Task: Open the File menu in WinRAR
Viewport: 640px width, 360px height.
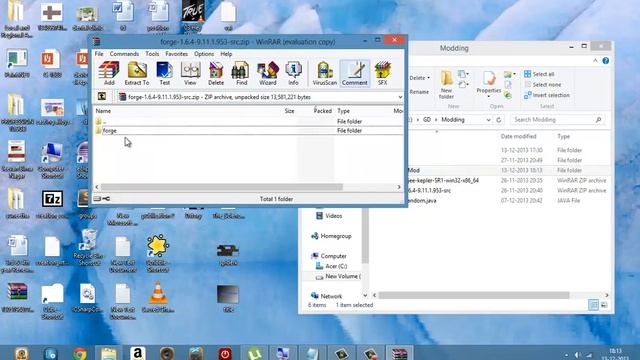Action: click(99, 54)
